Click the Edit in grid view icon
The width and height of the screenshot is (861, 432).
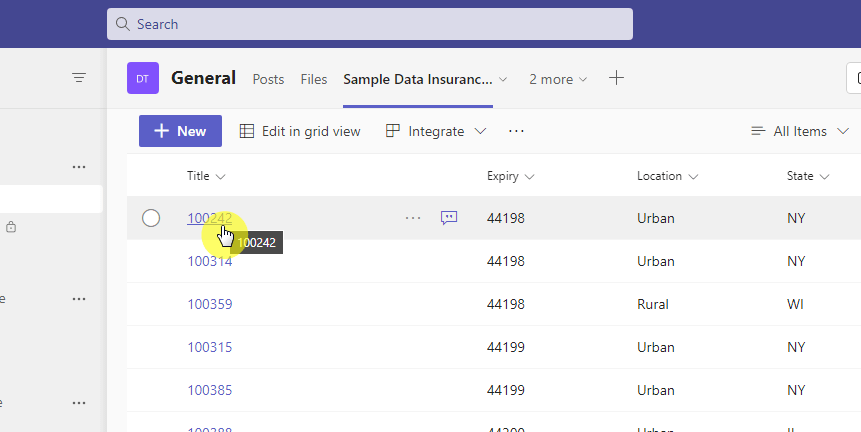click(247, 131)
